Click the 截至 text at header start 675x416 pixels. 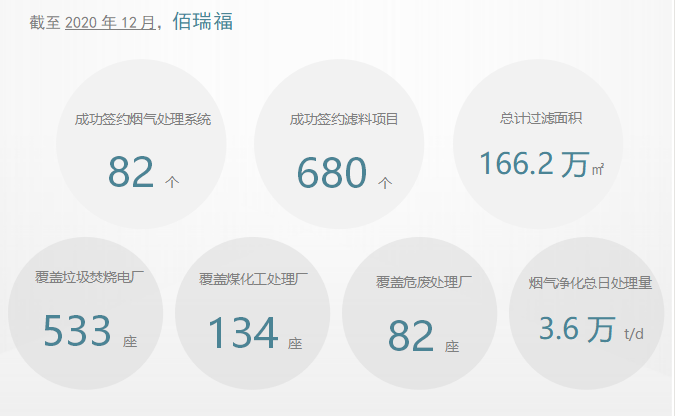(x=45, y=23)
